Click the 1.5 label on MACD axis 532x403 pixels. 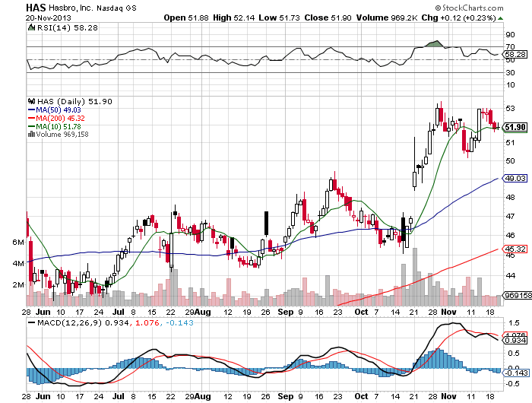(x=514, y=322)
